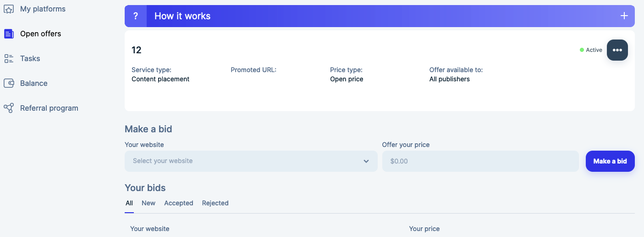Open the Tasks section link

[x=30, y=58]
